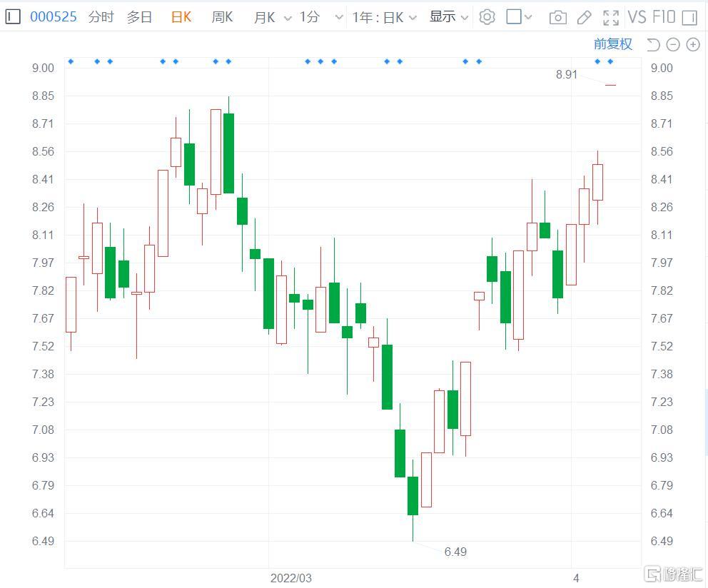Open the 显示 display dropdown
708x588 pixels.
click(x=448, y=17)
